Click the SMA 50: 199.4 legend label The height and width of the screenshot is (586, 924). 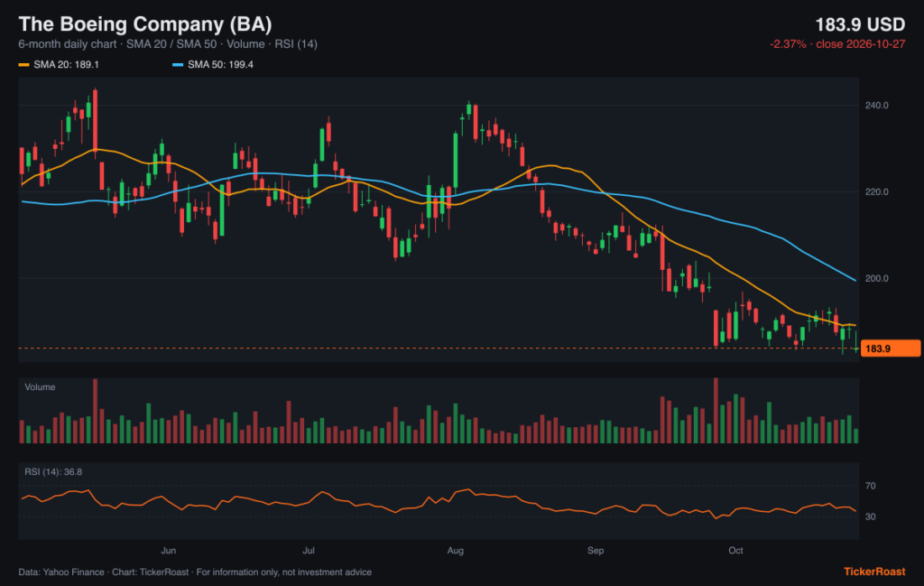(220, 65)
